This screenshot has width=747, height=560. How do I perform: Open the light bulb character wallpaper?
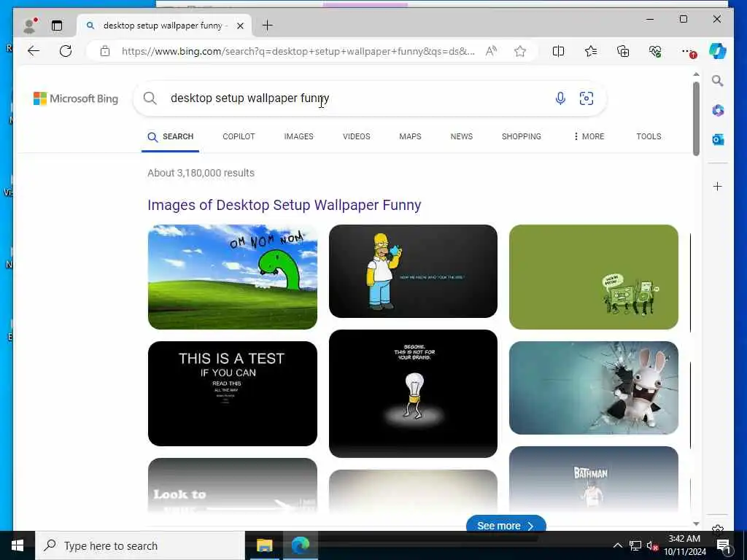[x=413, y=394]
